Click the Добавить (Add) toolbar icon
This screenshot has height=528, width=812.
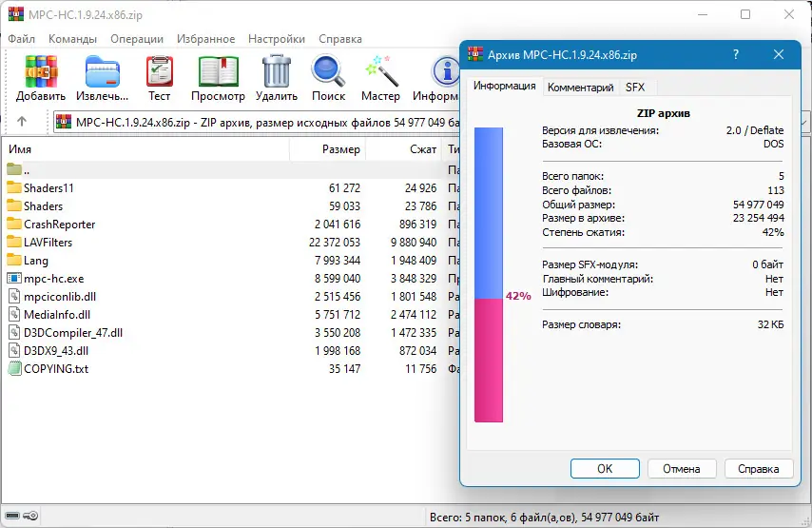point(41,71)
